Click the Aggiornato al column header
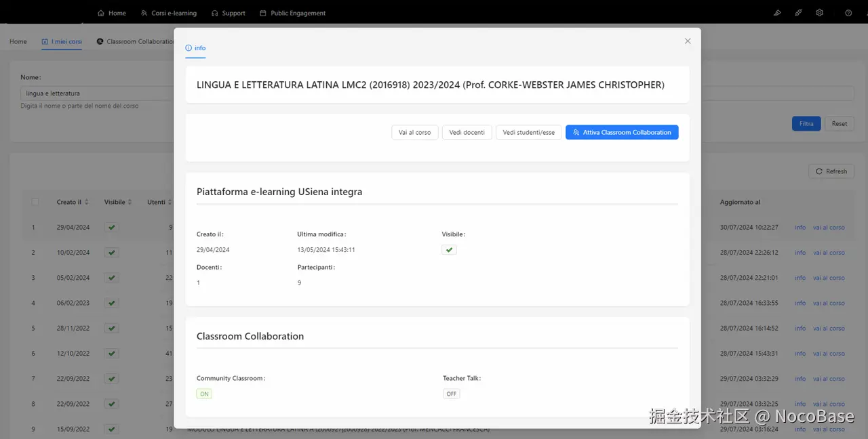 740,202
